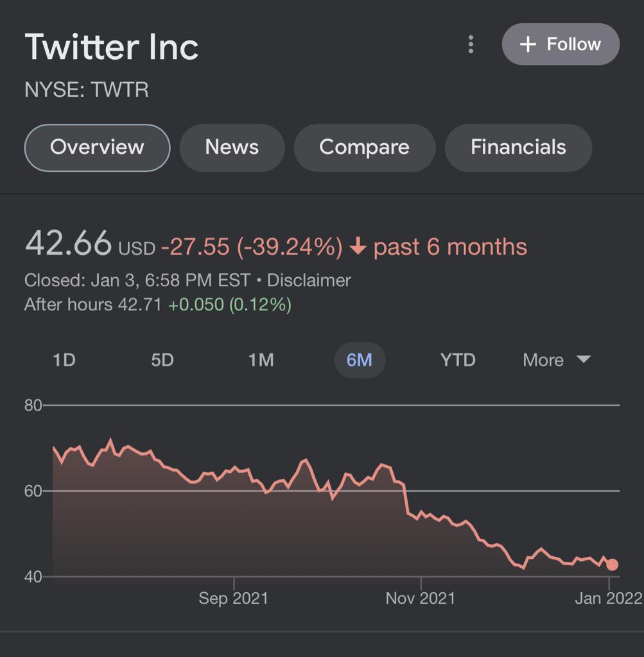The image size is (644, 657).
Task: Click the current price dot on chart
Action: coord(612,565)
